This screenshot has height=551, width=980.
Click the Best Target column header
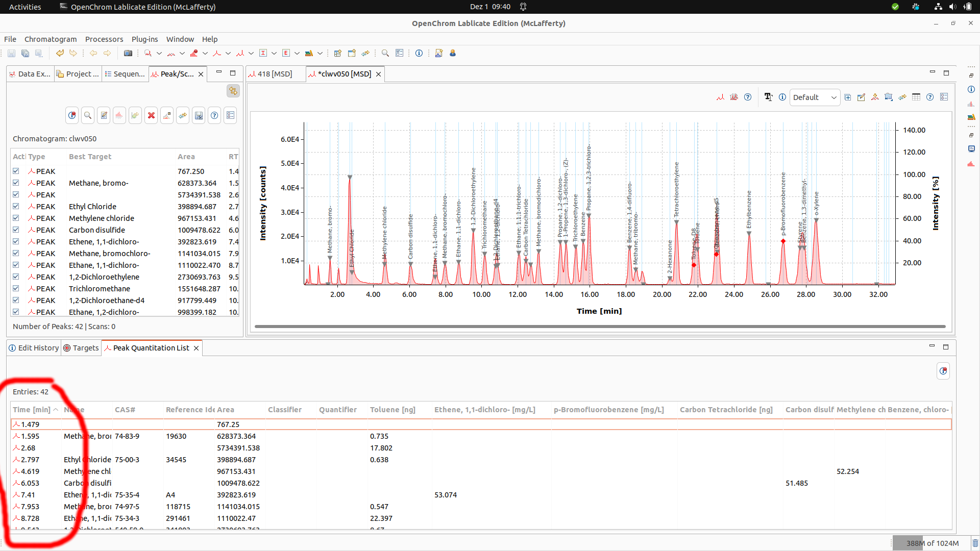coord(121,157)
